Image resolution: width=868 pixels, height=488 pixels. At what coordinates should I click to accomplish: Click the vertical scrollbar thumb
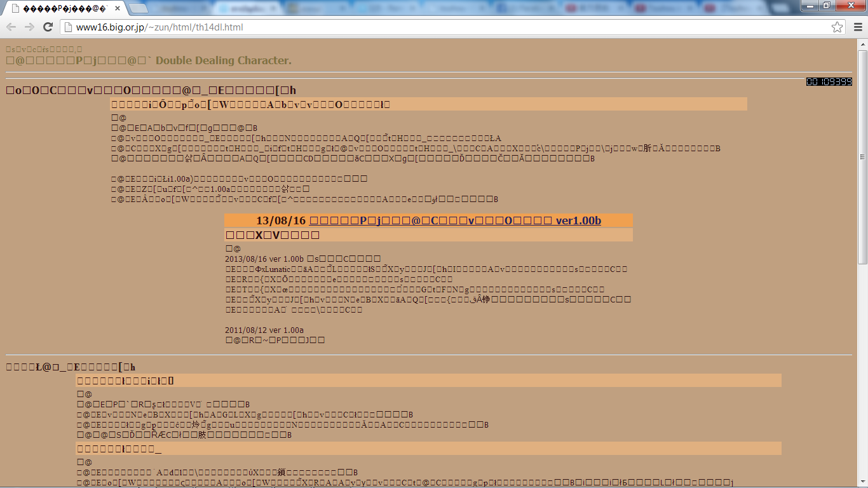point(862,157)
